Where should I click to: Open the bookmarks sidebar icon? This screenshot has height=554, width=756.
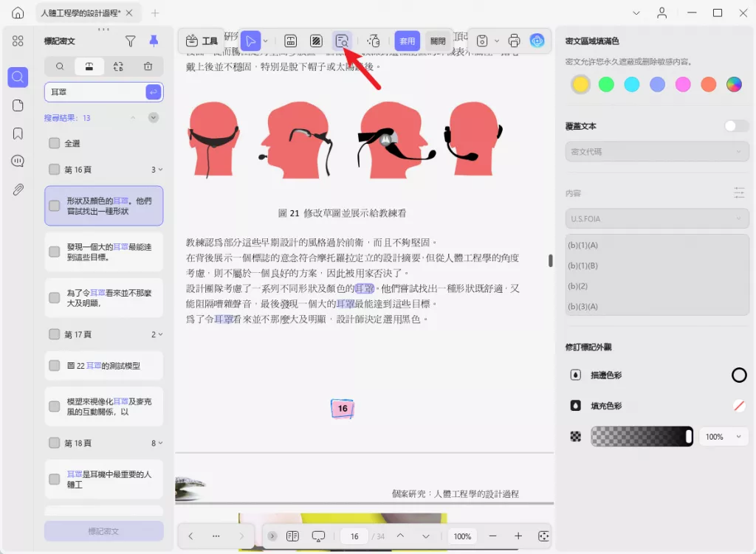coord(18,134)
